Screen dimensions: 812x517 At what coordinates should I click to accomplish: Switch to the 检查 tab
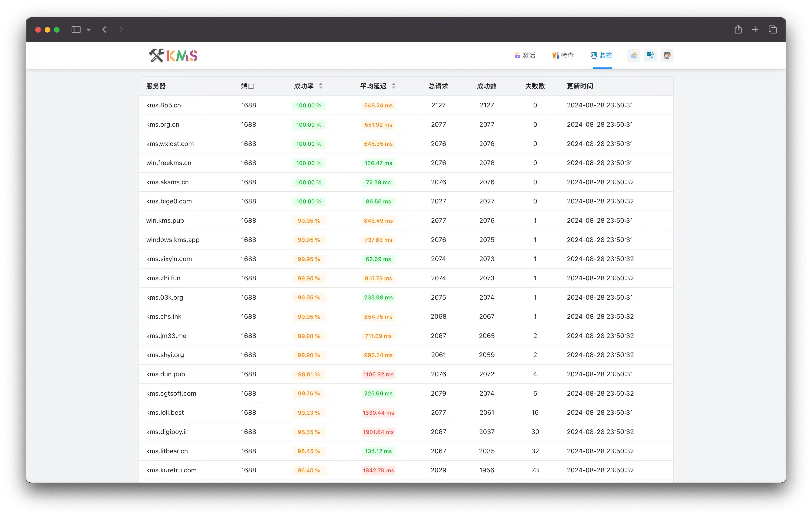[562, 55]
